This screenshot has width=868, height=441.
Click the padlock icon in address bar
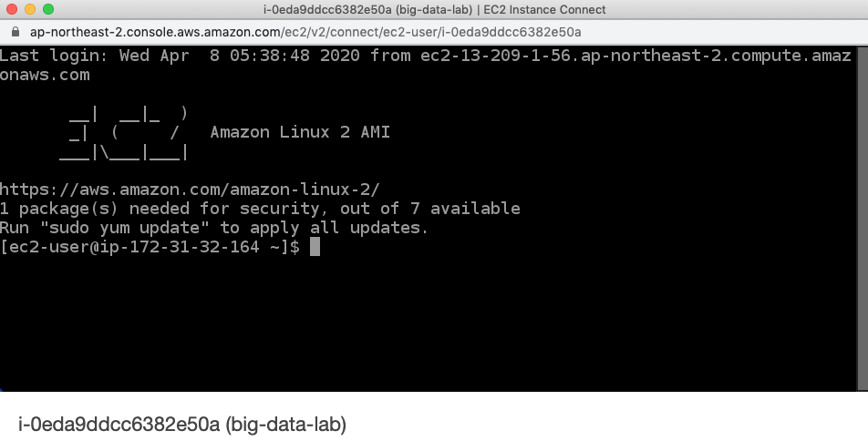click(x=15, y=31)
